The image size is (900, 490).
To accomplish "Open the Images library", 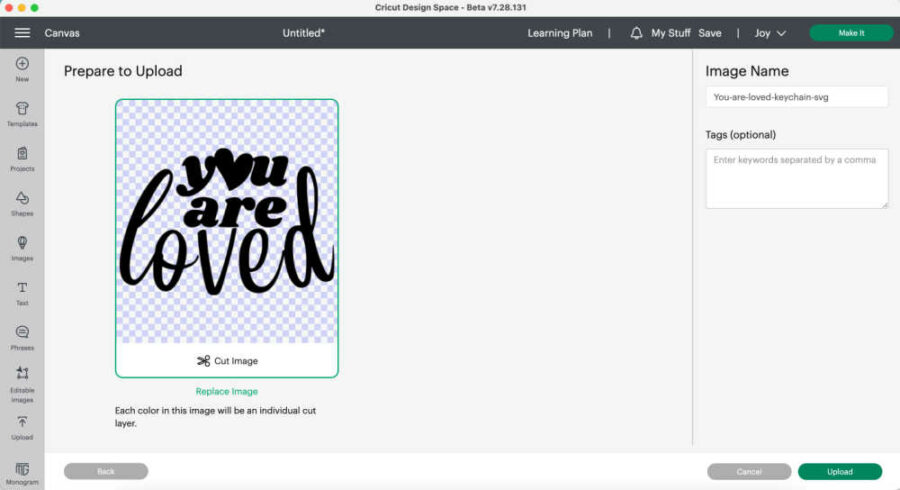I will [22, 248].
